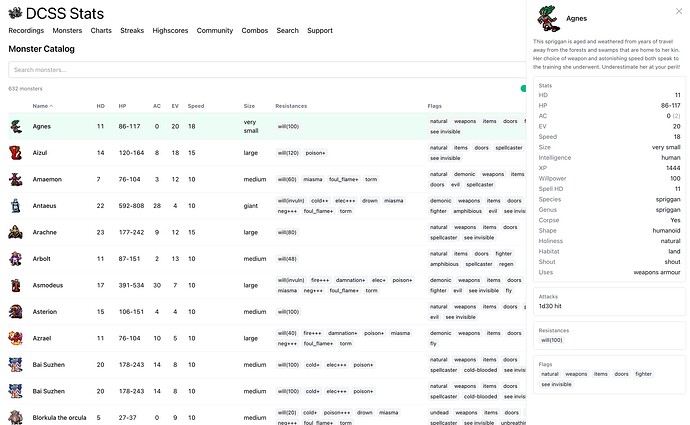Open the Recordings page
This screenshot has width=690, height=425.
pyautogui.click(x=26, y=30)
